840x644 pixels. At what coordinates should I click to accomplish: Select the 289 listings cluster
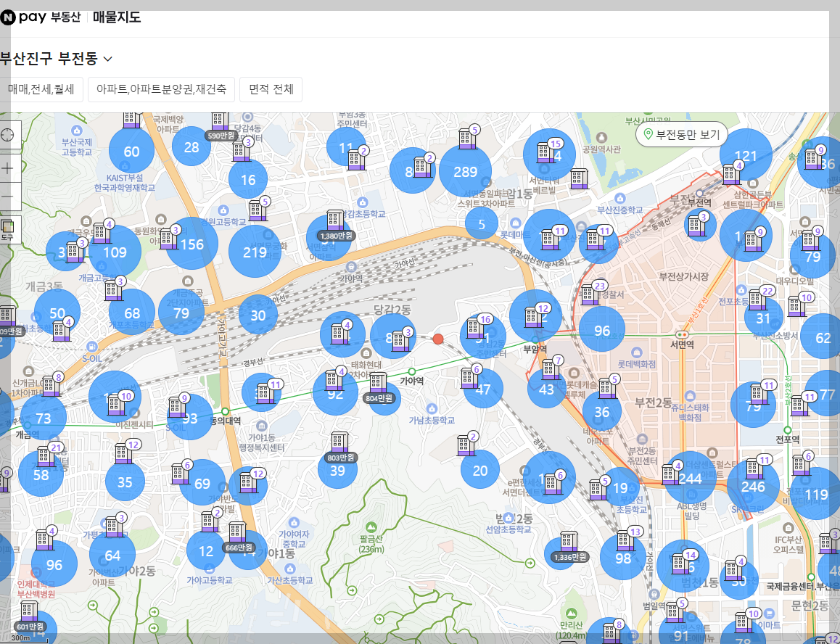465,171
